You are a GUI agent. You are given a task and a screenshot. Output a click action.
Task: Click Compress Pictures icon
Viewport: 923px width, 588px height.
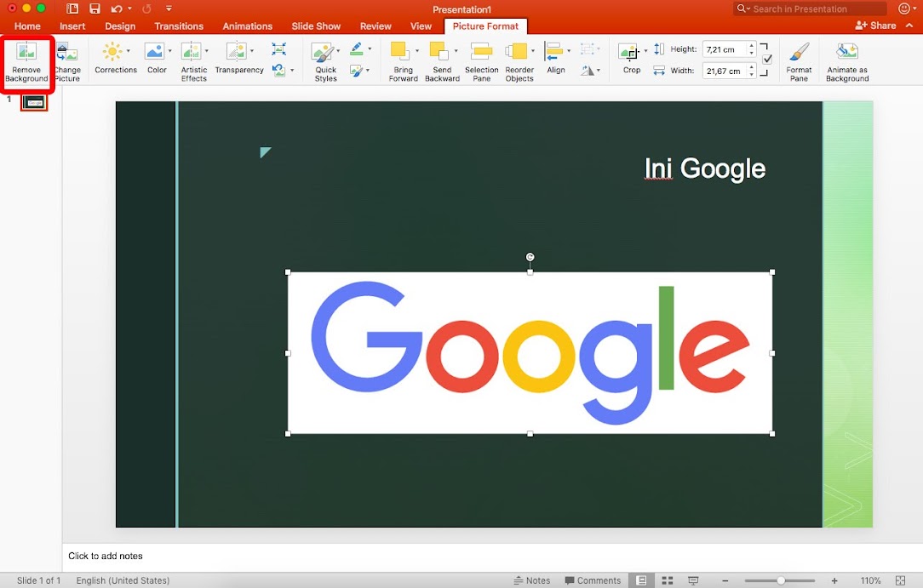tap(279, 49)
